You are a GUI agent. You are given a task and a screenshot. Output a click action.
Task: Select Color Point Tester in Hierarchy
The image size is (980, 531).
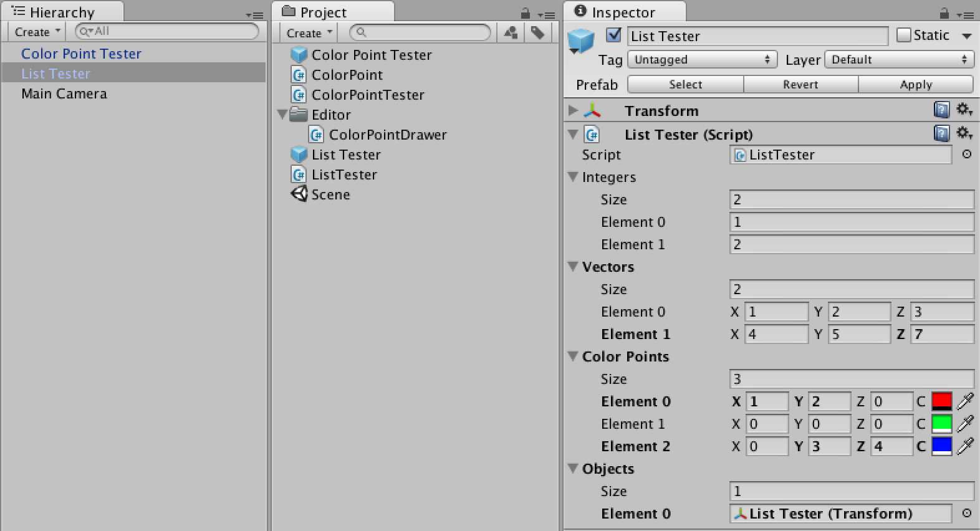(81, 54)
